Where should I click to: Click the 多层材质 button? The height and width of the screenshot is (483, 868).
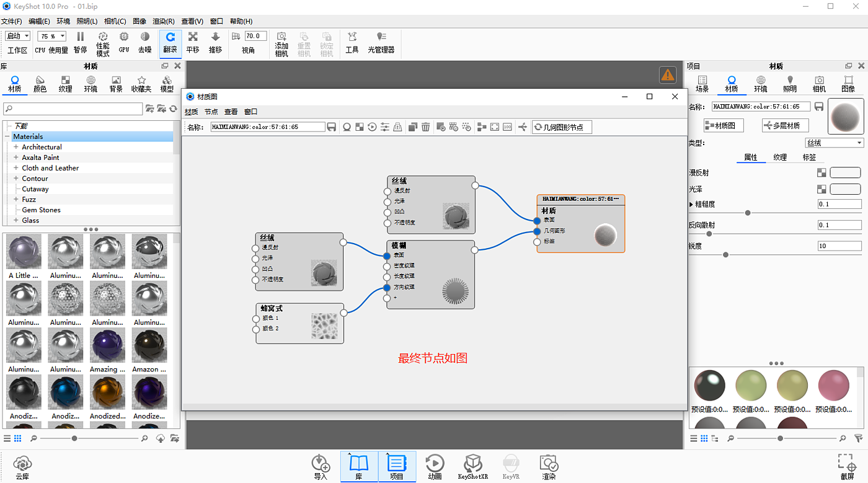pyautogui.click(x=785, y=125)
